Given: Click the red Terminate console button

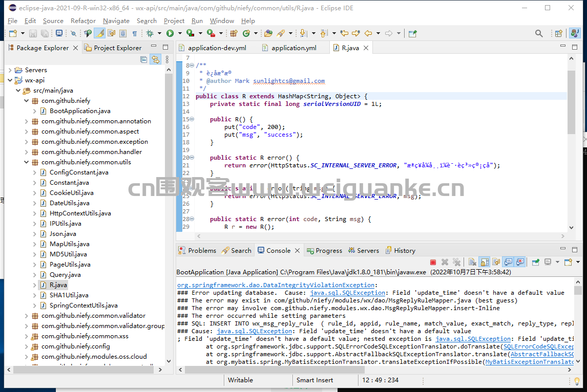Looking at the screenshot, I should coord(433,262).
